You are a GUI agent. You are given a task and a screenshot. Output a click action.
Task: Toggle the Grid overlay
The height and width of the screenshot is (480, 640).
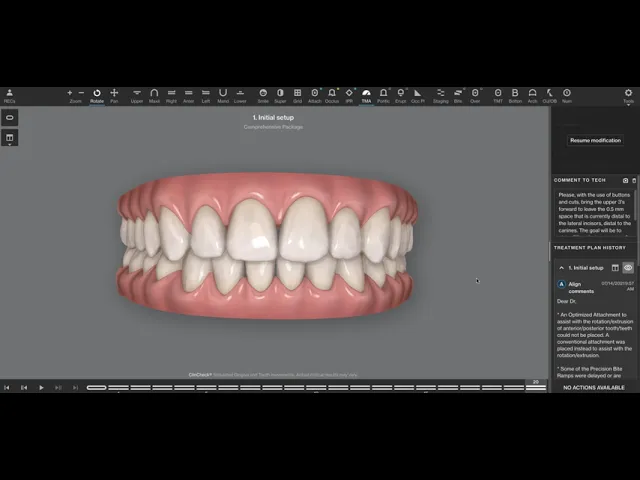(x=298, y=96)
